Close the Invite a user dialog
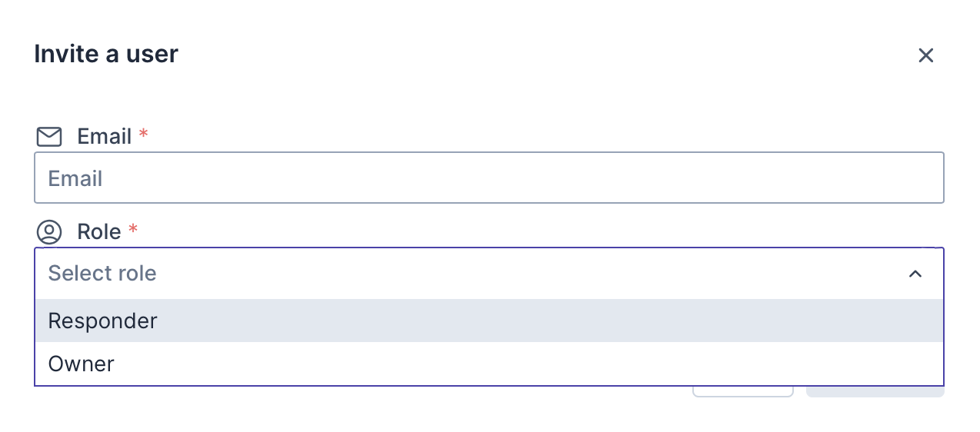The width and height of the screenshot is (980, 432). click(925, 55)
